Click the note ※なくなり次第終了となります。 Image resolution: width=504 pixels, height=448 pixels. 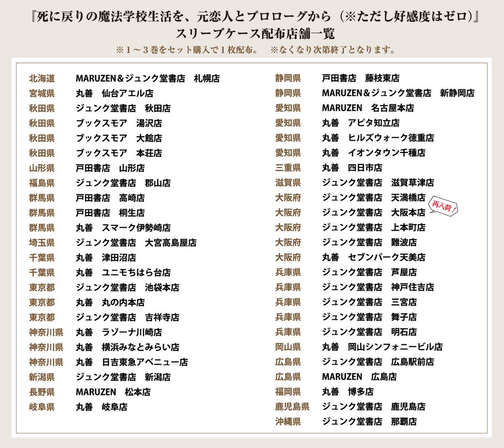(333, 50)
